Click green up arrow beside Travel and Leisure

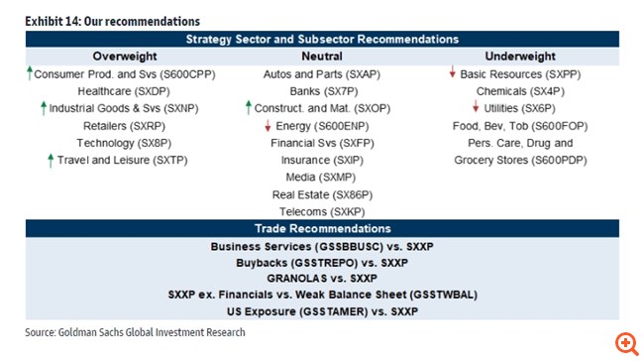(51, 160)
